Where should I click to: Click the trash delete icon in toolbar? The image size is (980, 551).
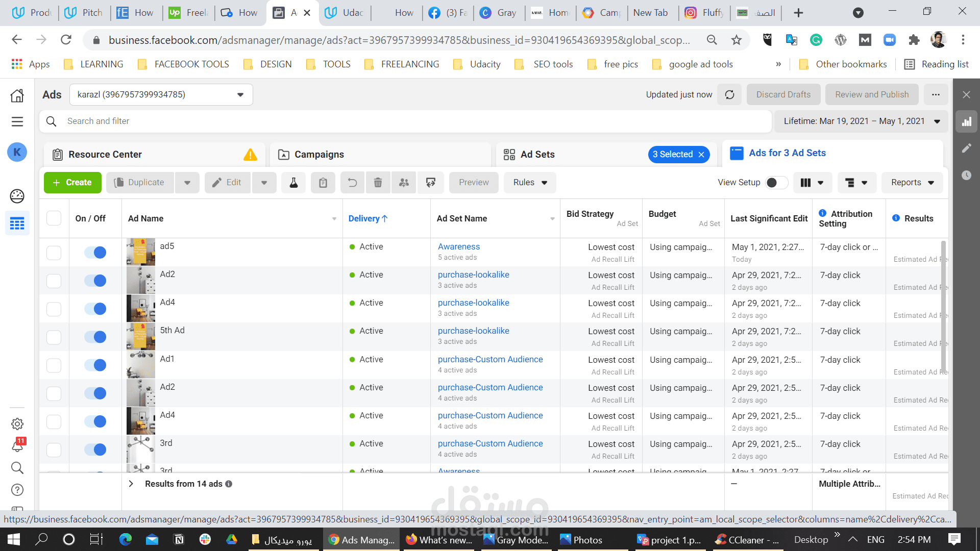click(x=378, y=183)
